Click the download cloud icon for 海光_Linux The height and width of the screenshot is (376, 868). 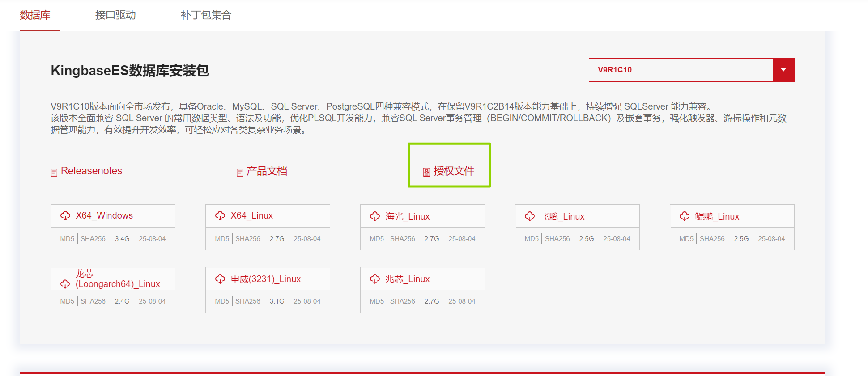tap(375, 217)
